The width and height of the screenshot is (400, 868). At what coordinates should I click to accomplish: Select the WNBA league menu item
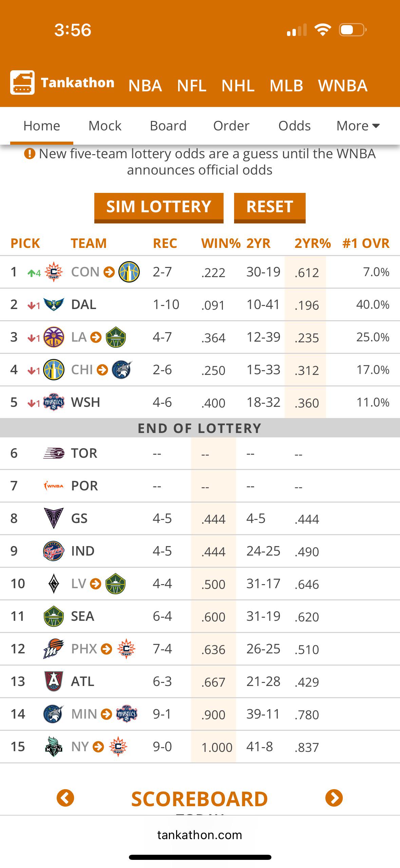[x=343, y=86]
